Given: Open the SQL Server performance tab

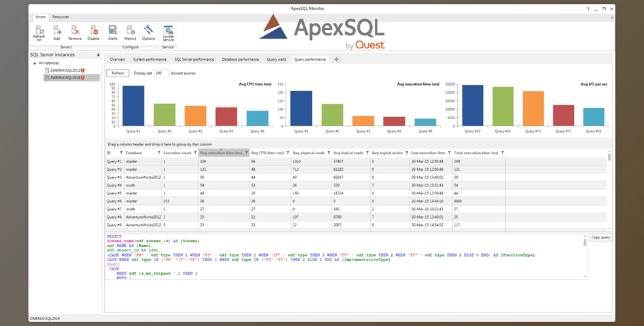Looking at the screenshot, I should tap(195, 60).
